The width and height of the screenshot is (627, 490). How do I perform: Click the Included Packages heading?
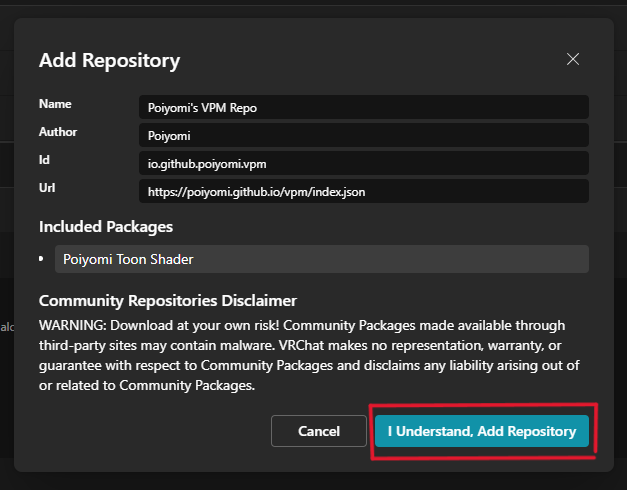click(x=106, y=227)
